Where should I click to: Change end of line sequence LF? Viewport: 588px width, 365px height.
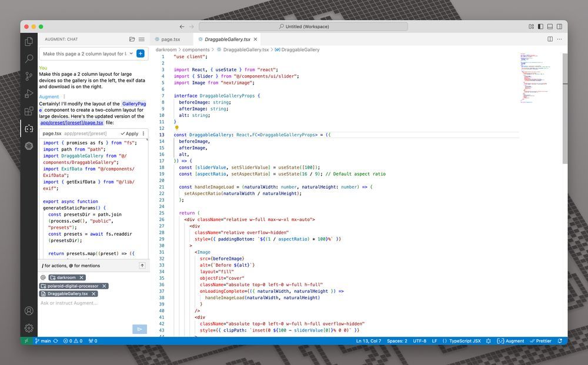(x=435, y=341)
